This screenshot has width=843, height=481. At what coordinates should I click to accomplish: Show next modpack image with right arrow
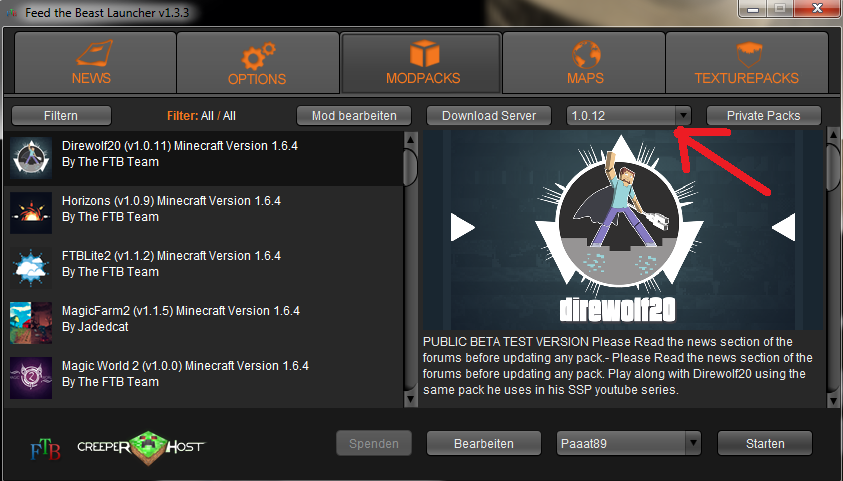[783, 227]
